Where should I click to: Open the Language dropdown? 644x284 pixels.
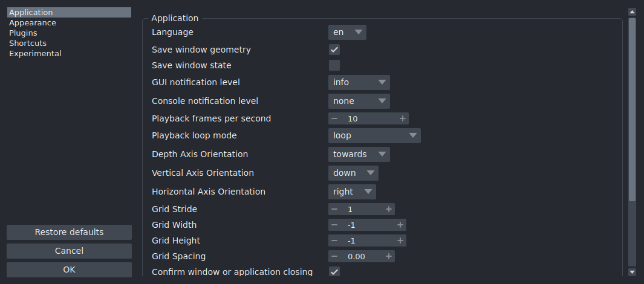tap(347, 32)
